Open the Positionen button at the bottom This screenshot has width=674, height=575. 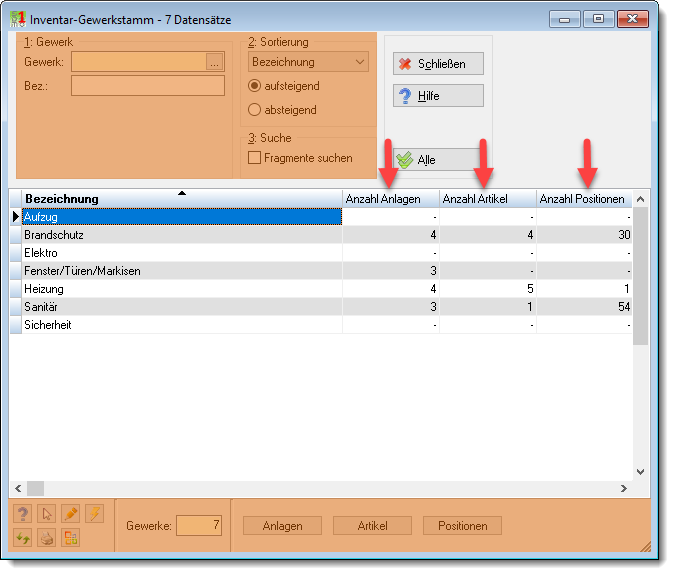click(463, 526)
